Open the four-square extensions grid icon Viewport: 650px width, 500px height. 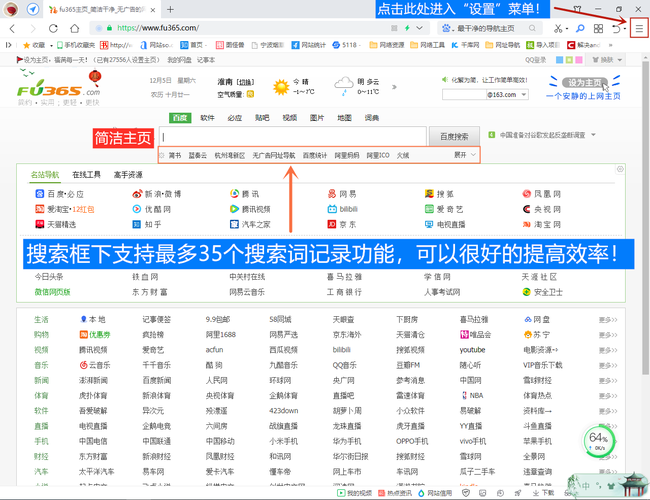598,28
